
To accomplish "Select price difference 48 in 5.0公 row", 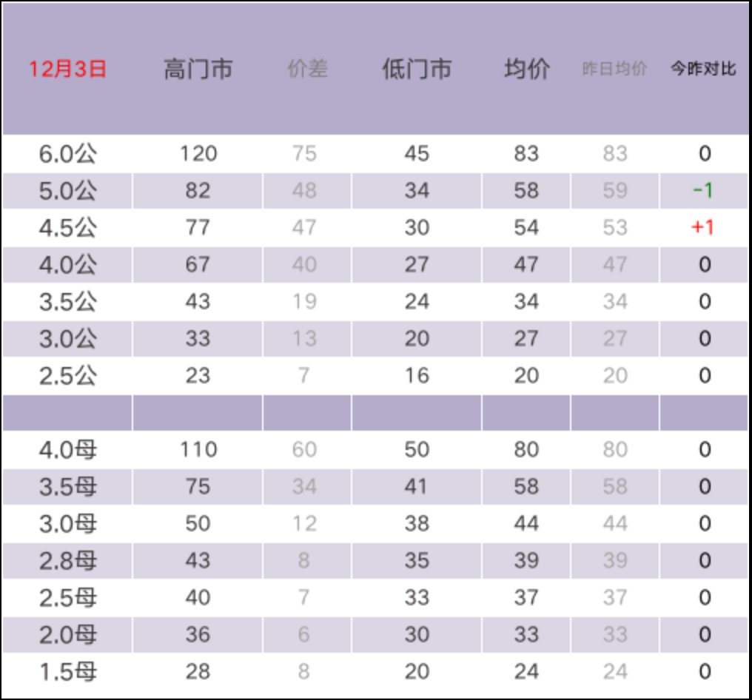I will coord(304,191).
